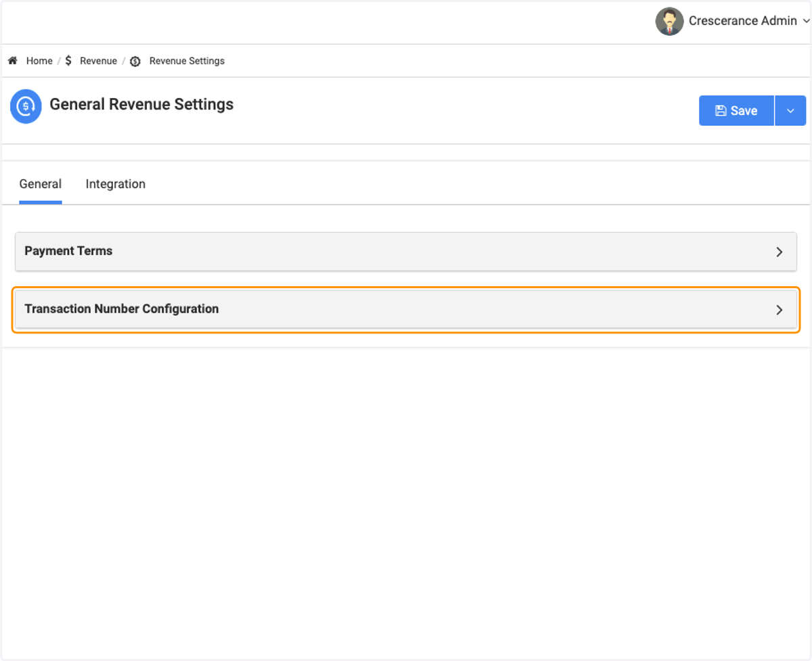The image size is (812, 661).
Task: Click the Transaction Number Configuration chevron
Action: pyautogui.click(x=780, y=310)
